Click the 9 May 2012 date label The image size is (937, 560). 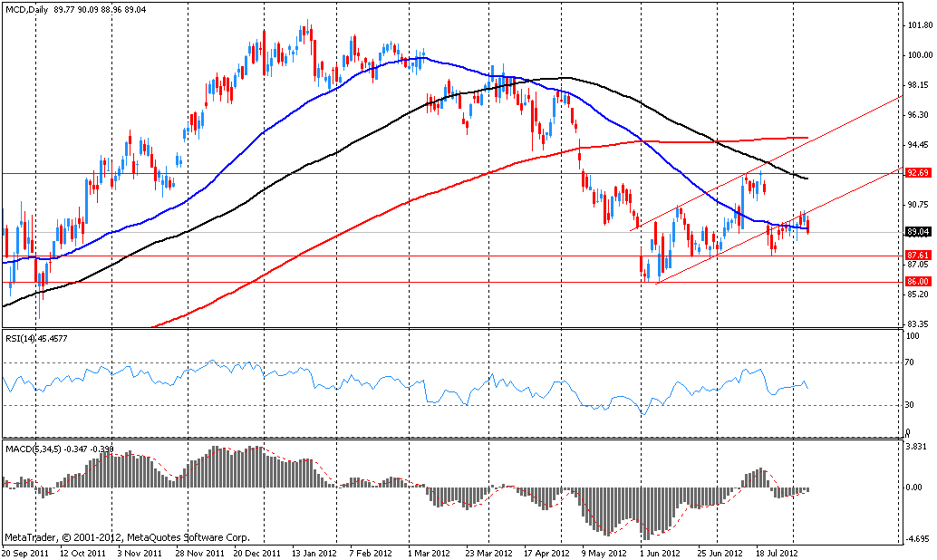604,554
